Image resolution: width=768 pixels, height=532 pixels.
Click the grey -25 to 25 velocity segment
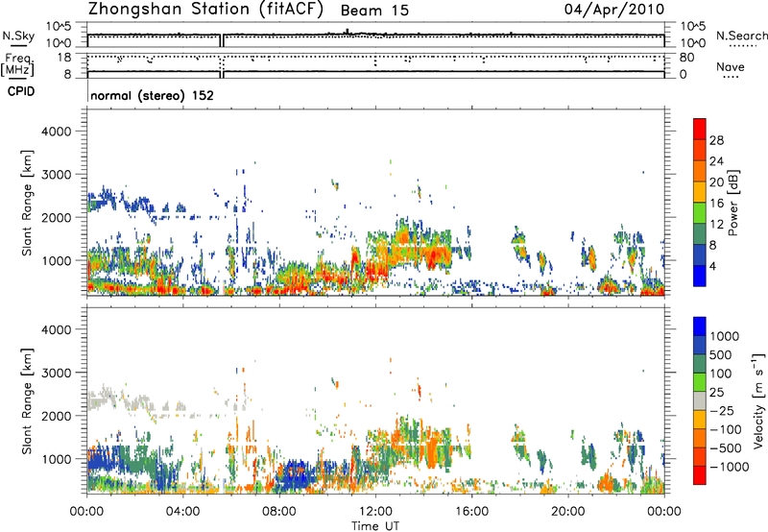pyautogui.click(x=700, y=401)
